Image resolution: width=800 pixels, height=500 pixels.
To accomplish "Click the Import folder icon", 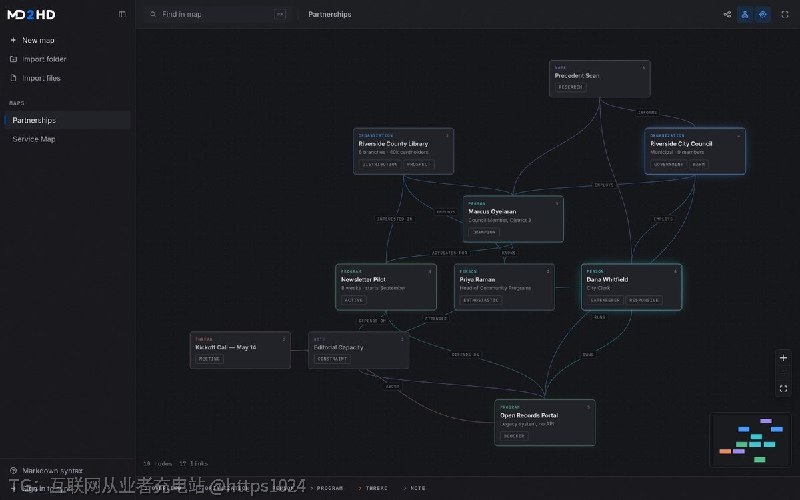I will pos(13,59).
